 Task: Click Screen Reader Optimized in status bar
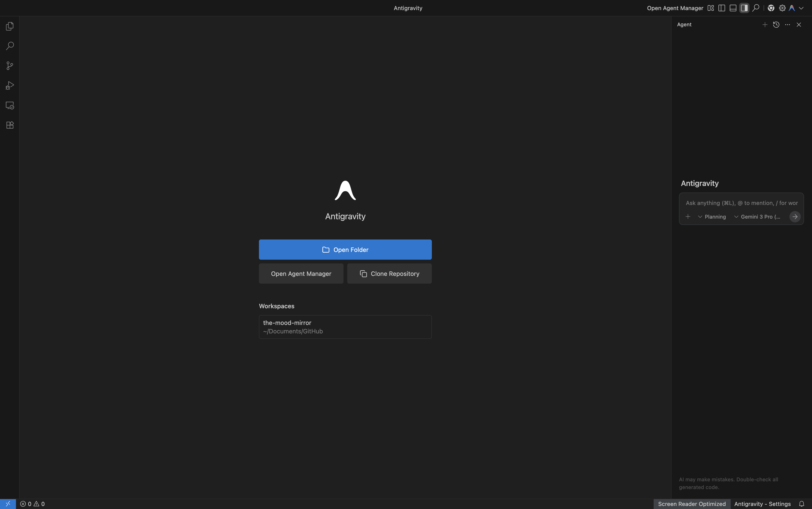692,504
